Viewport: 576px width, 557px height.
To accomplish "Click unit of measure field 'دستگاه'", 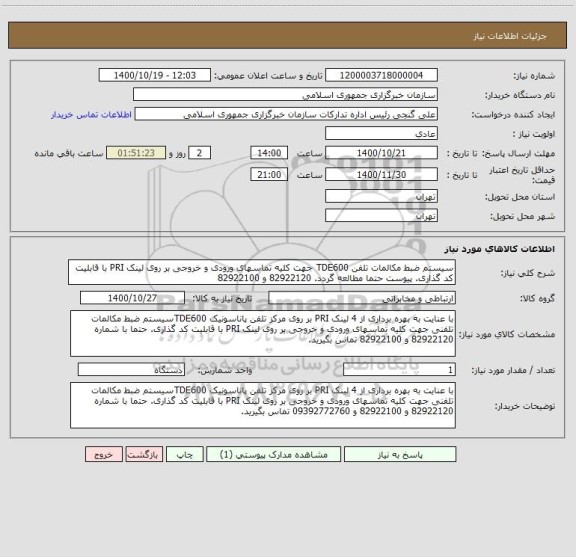I will (x=131, y=370).
